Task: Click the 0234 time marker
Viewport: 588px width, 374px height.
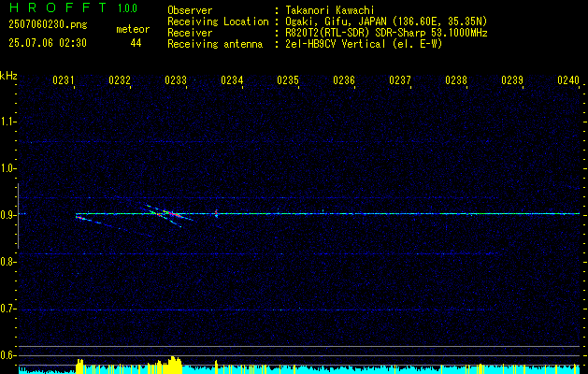Action: tap(232, 80)
